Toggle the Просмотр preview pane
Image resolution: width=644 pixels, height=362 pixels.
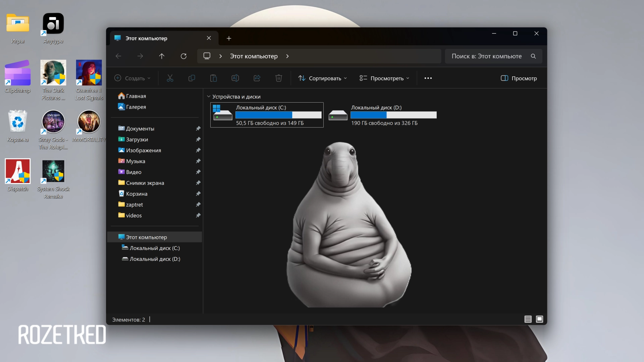[x=518, y=78]
